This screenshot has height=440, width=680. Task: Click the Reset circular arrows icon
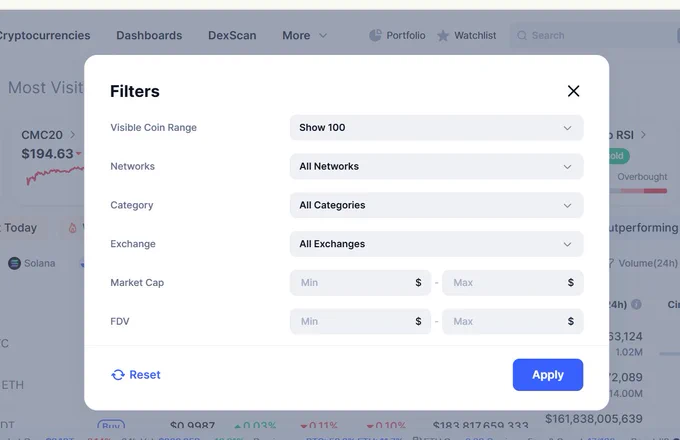coord(118,375)
